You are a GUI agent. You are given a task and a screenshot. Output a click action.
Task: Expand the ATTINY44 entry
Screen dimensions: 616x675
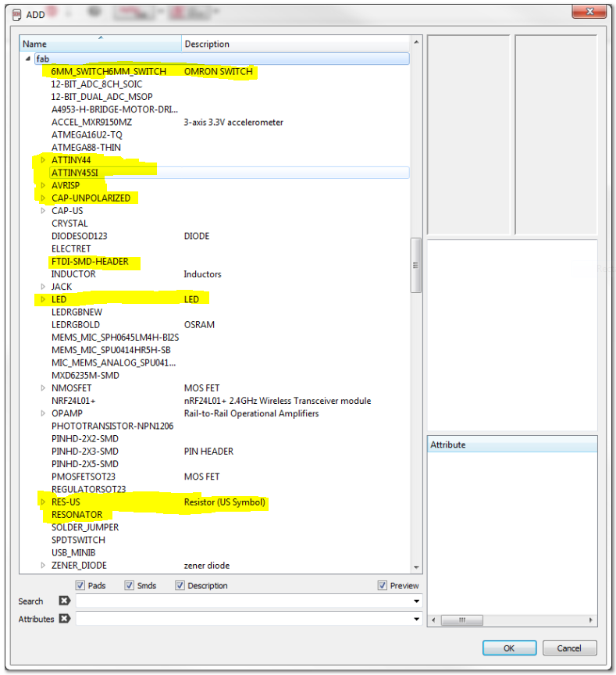[x=43, y=159]
